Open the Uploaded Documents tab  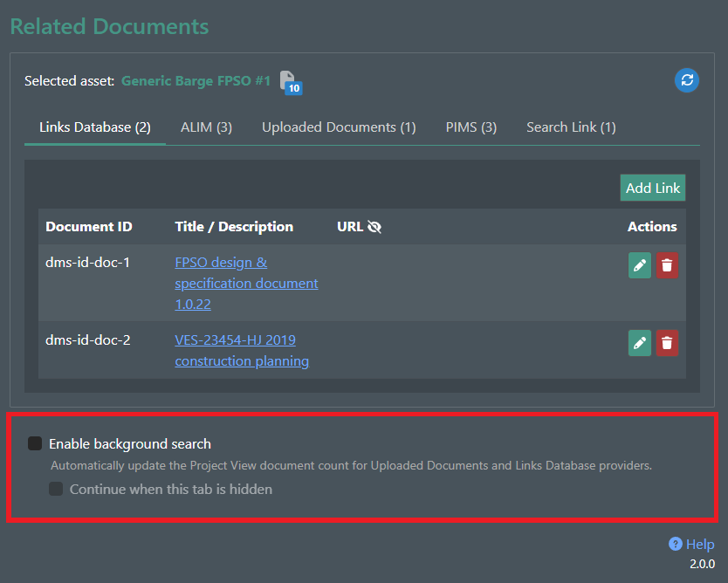click(339, 127)
